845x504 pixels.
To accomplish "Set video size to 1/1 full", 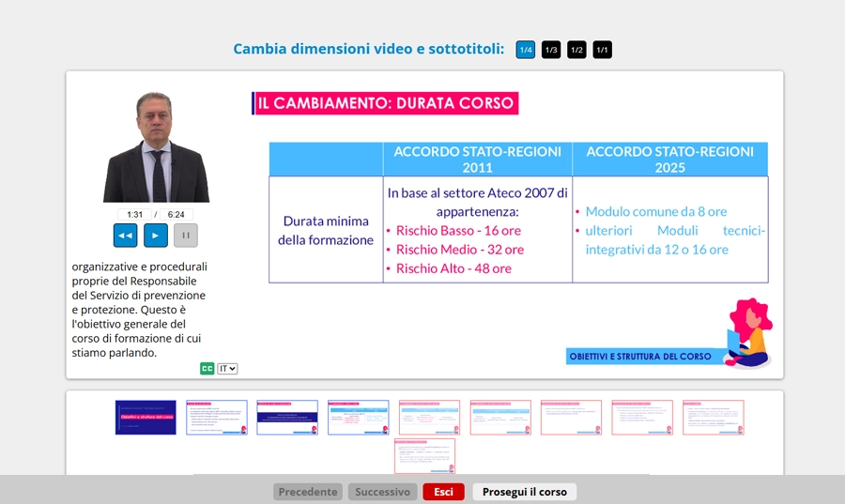I will tap(602, 50).
